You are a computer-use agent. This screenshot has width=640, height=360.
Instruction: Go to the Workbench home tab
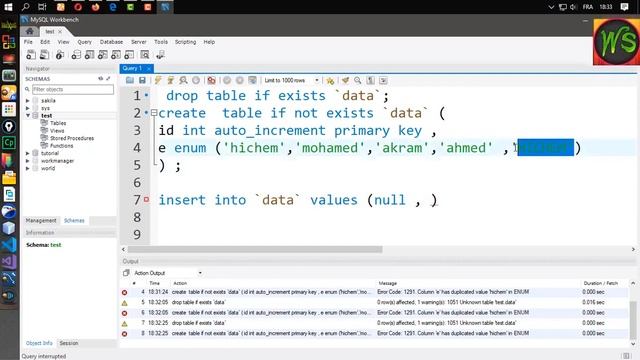[x=29, y=31]
